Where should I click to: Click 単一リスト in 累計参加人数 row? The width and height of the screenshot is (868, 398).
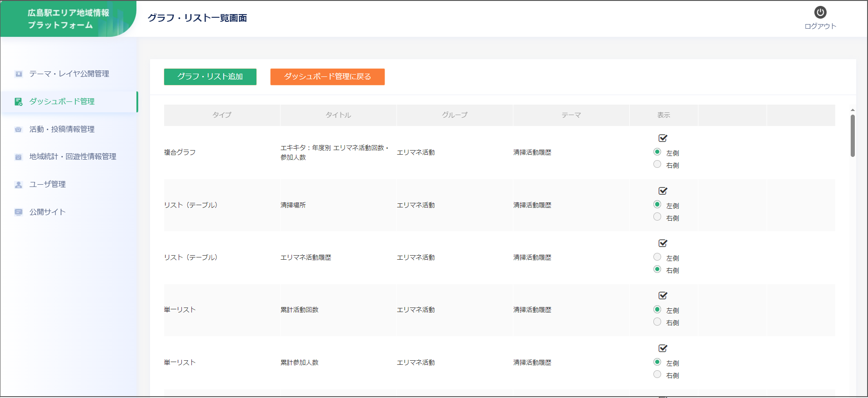(180, 363)
